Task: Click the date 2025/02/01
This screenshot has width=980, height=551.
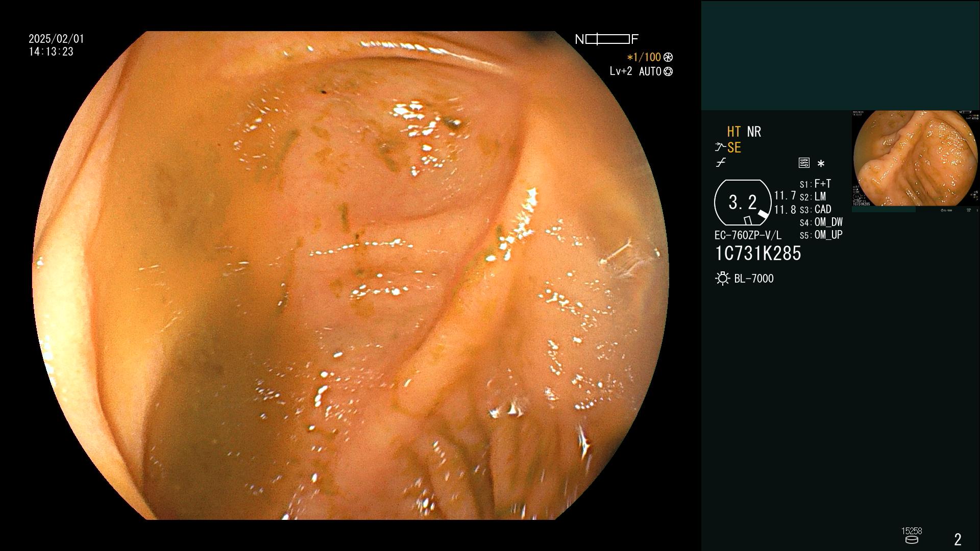Action: [56, 39]
